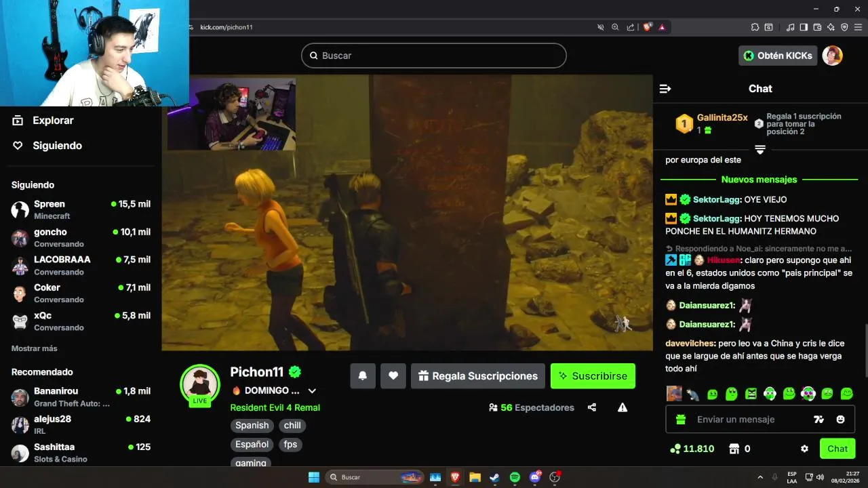Click the fps tag
868x488 pixels.
290,445
